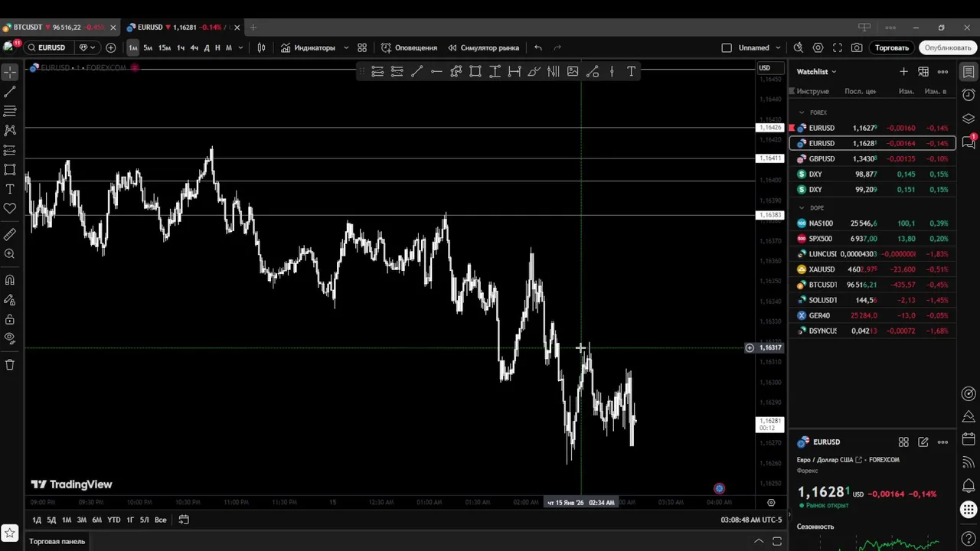Switch to 5м timeframe
This screenshot has height=551, width=980.
(x=148, y=47)
